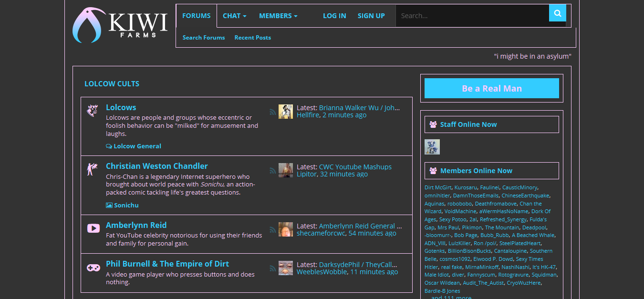This screenshot has height=299, width=644.
Task: Click the staff member avatar under Staff Online Now
Action: [432, 147]
